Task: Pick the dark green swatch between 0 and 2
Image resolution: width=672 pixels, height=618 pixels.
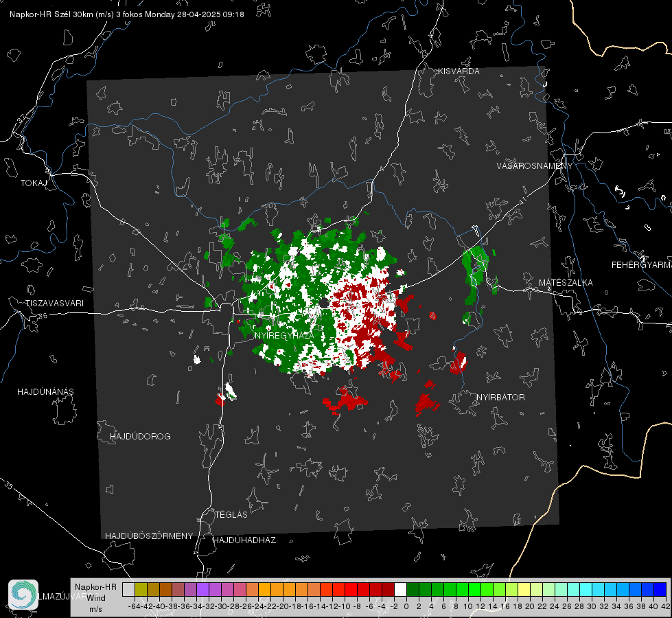Action: (x=413, y=589)
